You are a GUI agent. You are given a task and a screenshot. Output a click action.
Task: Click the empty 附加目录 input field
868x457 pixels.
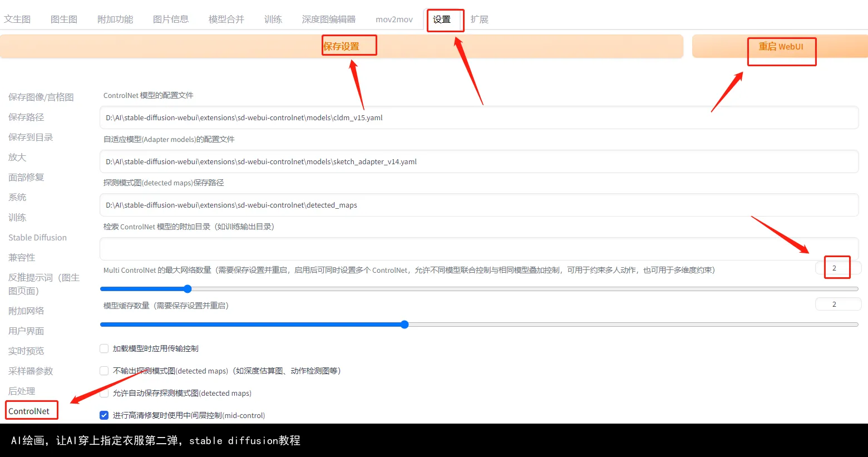click(x=479, y=249)
